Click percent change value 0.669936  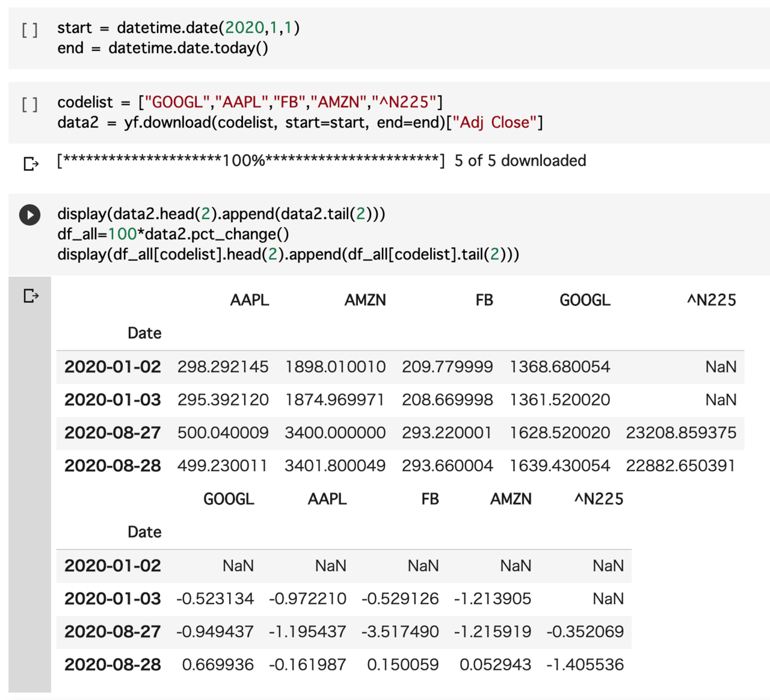pos(218,665)
